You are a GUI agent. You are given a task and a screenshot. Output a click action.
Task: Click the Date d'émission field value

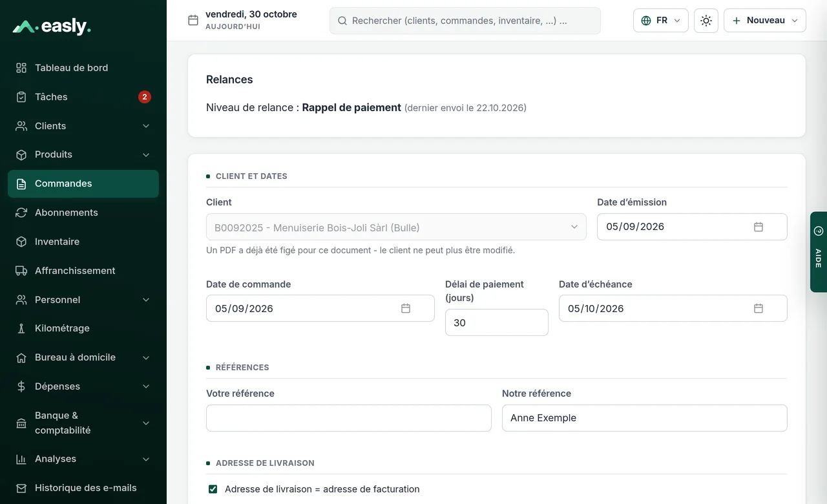(635, 227)
